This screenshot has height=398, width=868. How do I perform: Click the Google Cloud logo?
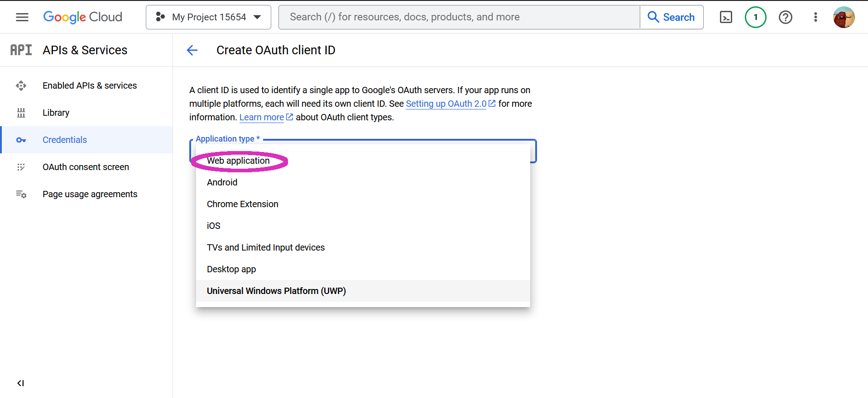pos(82,17)
